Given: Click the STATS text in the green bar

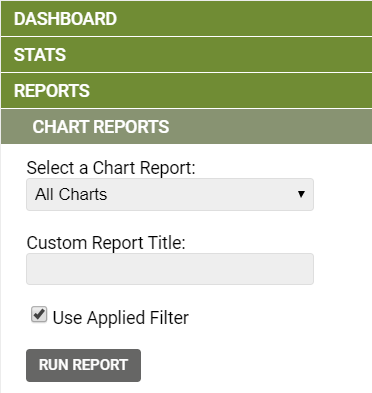Looking at the screenshot, I should tap(40, 55).
